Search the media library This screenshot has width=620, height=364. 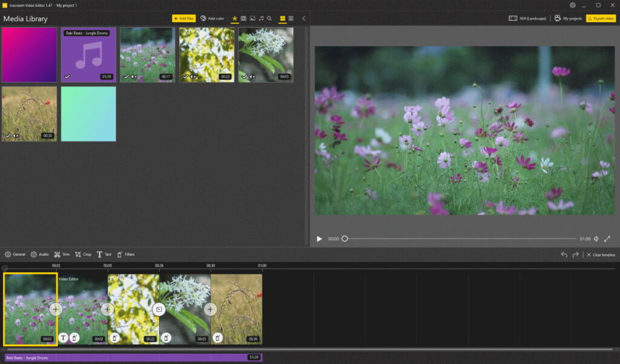[269, 18]
